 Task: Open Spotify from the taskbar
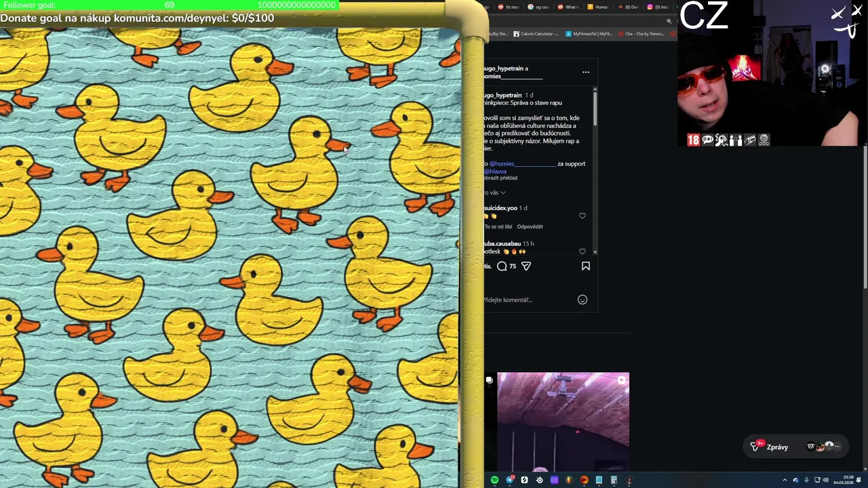coord(495,480)
